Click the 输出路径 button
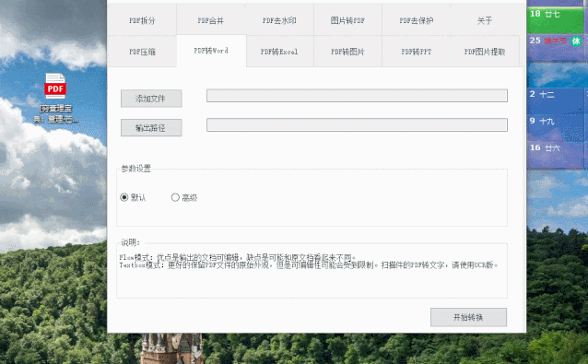This screenshot has width=588, height=364. (151, 127)
